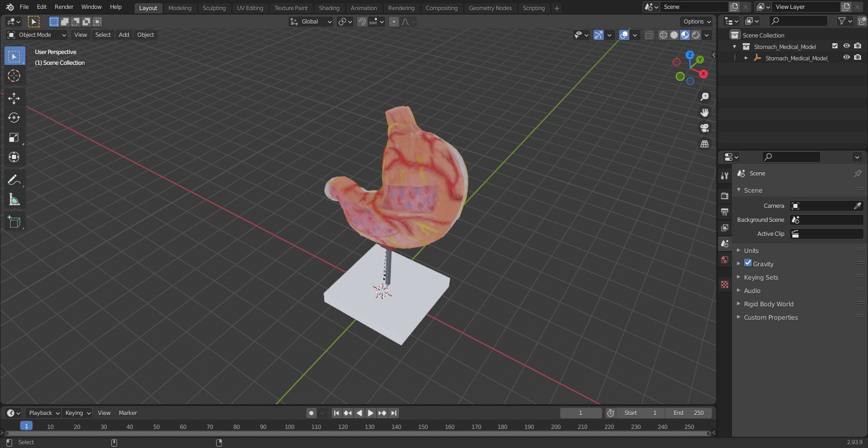Click the End frame 250 field
868x448 pixels.
689,413
